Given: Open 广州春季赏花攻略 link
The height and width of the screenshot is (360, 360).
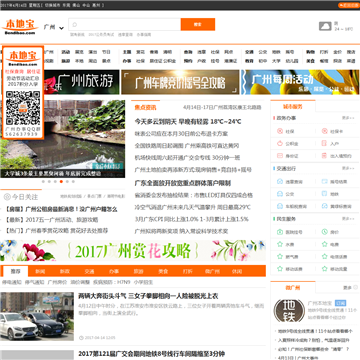Looking at the screenshot, I should pos(67,230).
